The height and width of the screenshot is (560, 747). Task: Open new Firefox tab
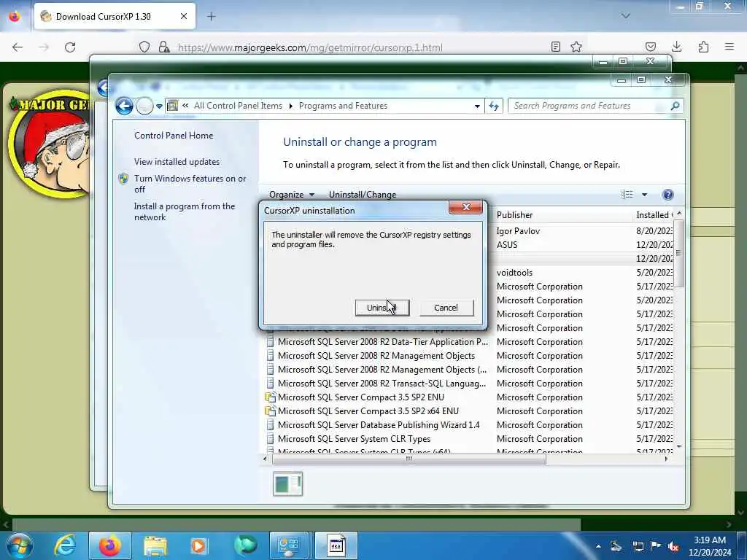tap(211, 16)
